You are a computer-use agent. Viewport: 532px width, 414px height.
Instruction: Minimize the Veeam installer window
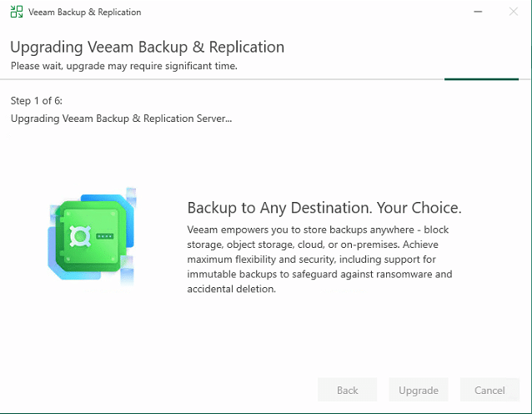pos(477,13)
